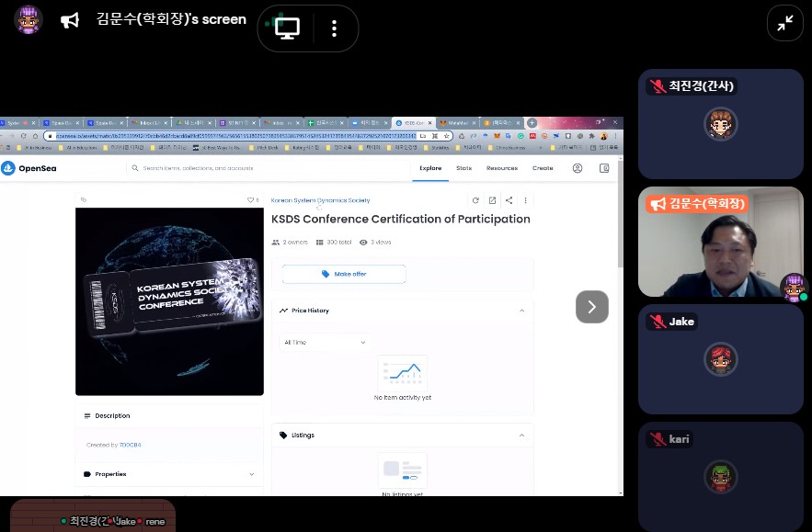Click the OpenSea search field

point(267,168)
